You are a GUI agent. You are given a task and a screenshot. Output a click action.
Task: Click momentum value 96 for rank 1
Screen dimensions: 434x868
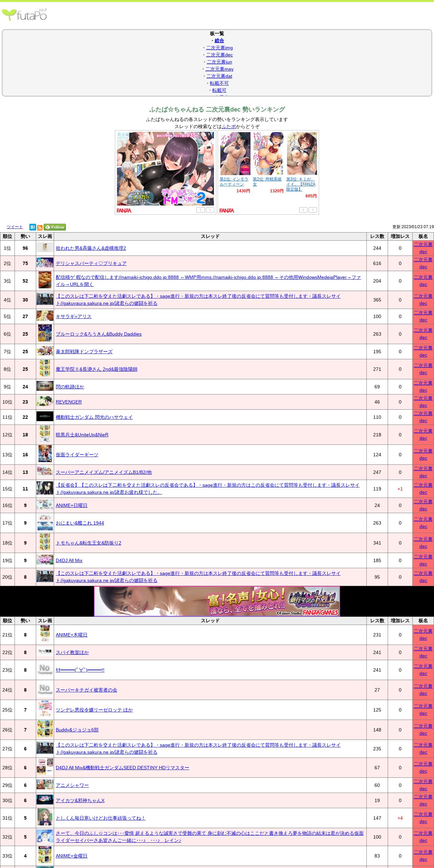25,248
